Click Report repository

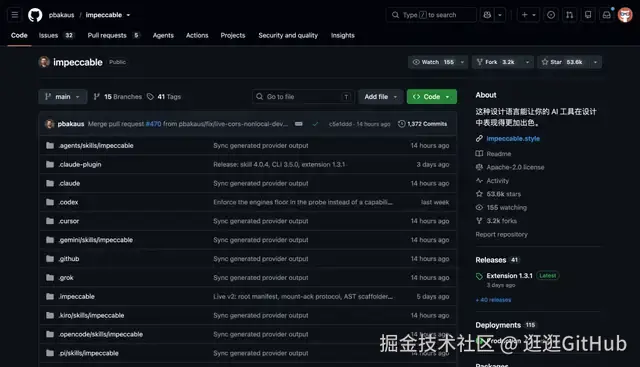[x=501, y=234]
